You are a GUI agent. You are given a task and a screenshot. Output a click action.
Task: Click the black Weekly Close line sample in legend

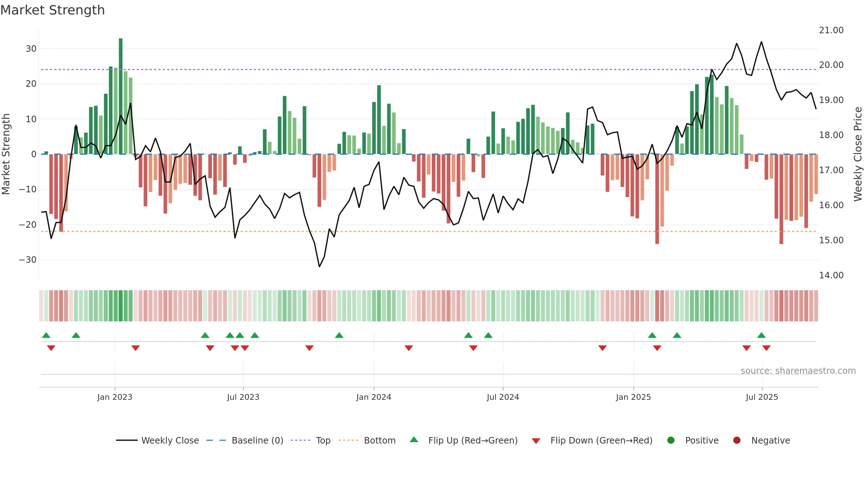(127, 440)
